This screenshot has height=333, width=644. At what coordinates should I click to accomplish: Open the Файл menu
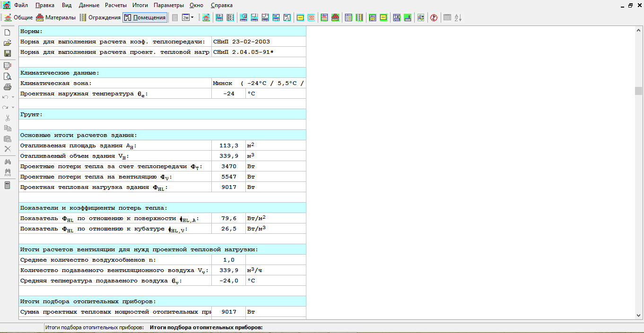point(21,5)
